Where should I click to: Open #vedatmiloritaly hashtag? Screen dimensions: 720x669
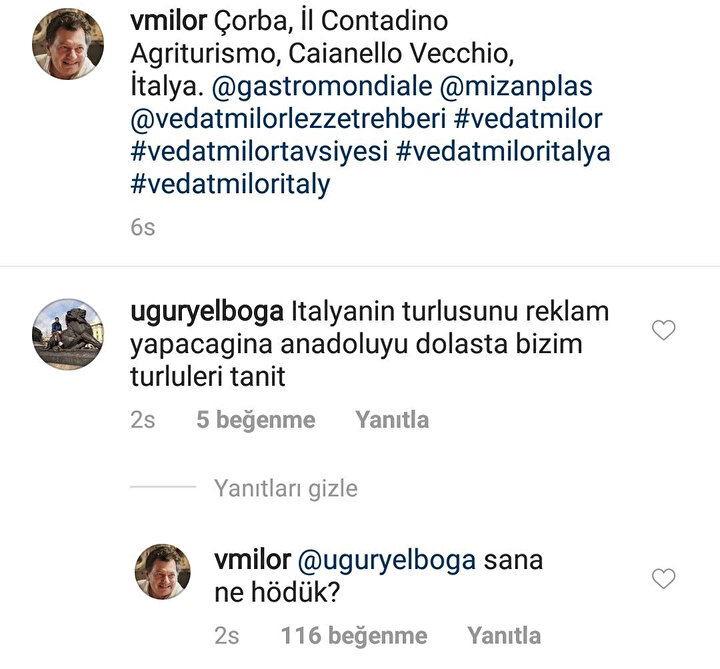click(x=231, y=185)
